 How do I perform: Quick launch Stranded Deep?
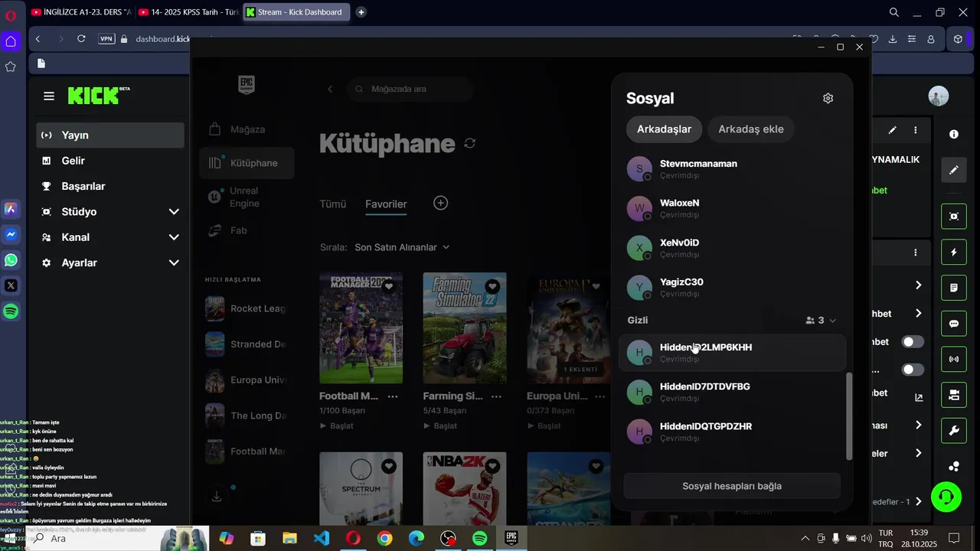pos(247,344)
